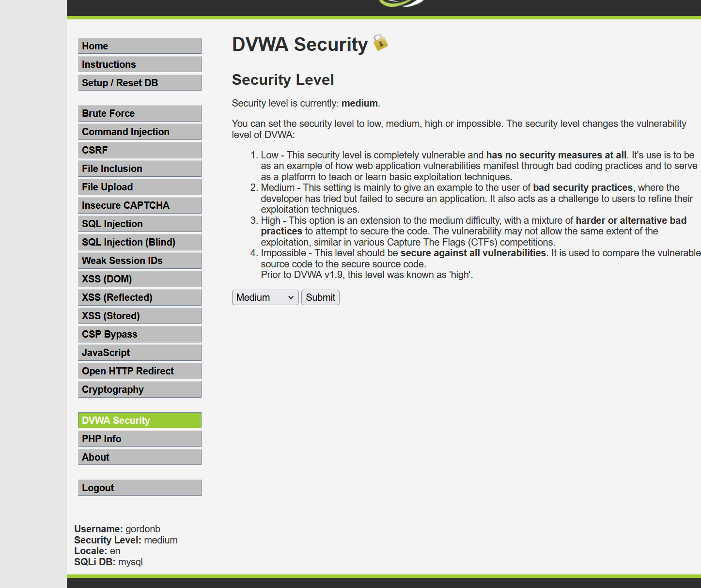Open the Command Injection module
This screenshot has width=701, height=588.
pos(140,132)
